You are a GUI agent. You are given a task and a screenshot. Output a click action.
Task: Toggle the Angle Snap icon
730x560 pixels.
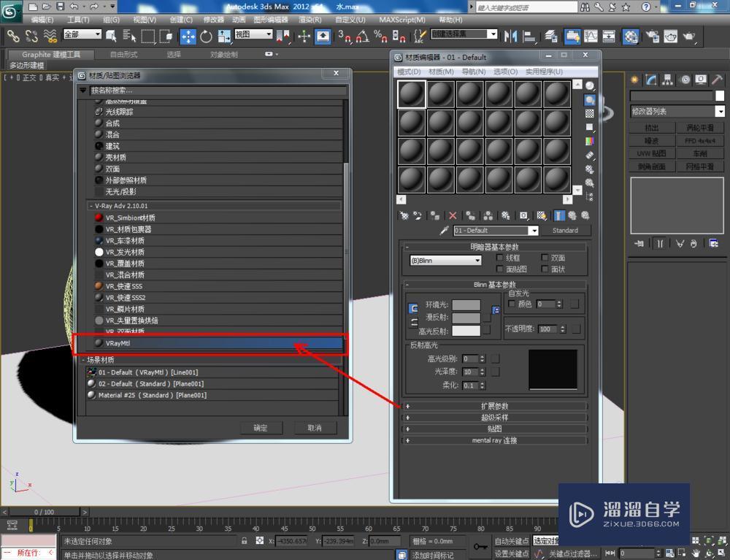(363, 37)
